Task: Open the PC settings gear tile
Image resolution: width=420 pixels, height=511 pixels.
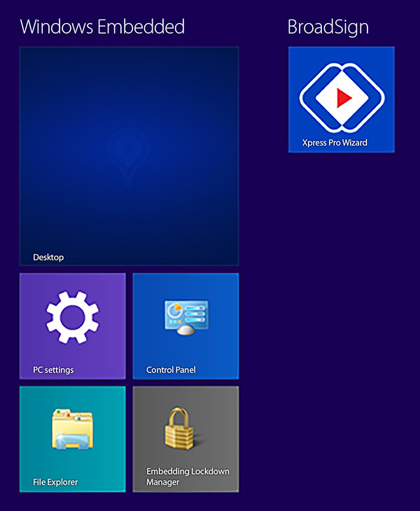Action: [x=73, y=326]
